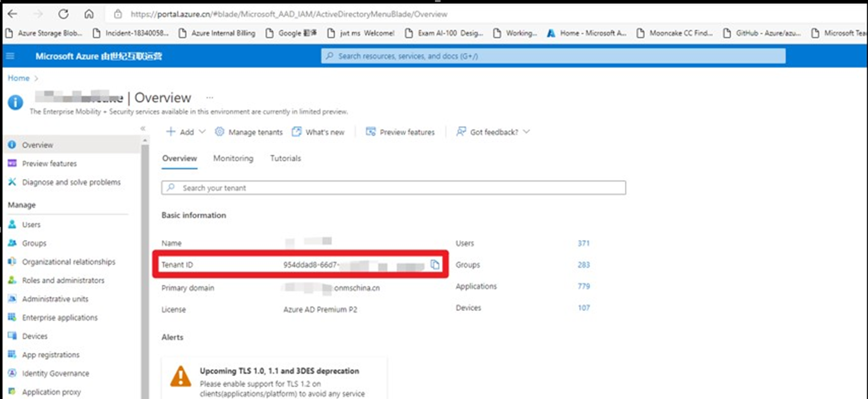This screenshot has width=868, height=399.
Task: Click the Devices sidebar icon
Action: pyautogui.click(x=12, y=335)
